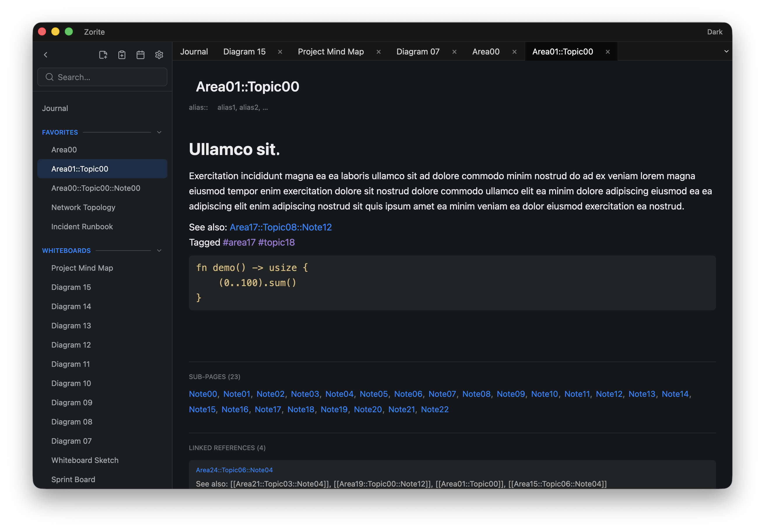Image resolution: width=765 pixels, height=532 pixels.
Task: Click the LINKED REFERENCES (4) header
Action: (x=227, y=448)
